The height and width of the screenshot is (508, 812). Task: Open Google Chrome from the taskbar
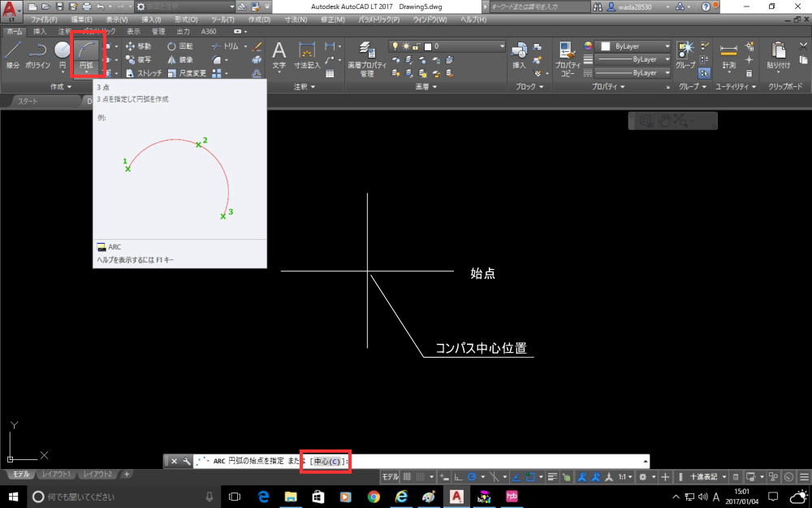coord(374,497)
